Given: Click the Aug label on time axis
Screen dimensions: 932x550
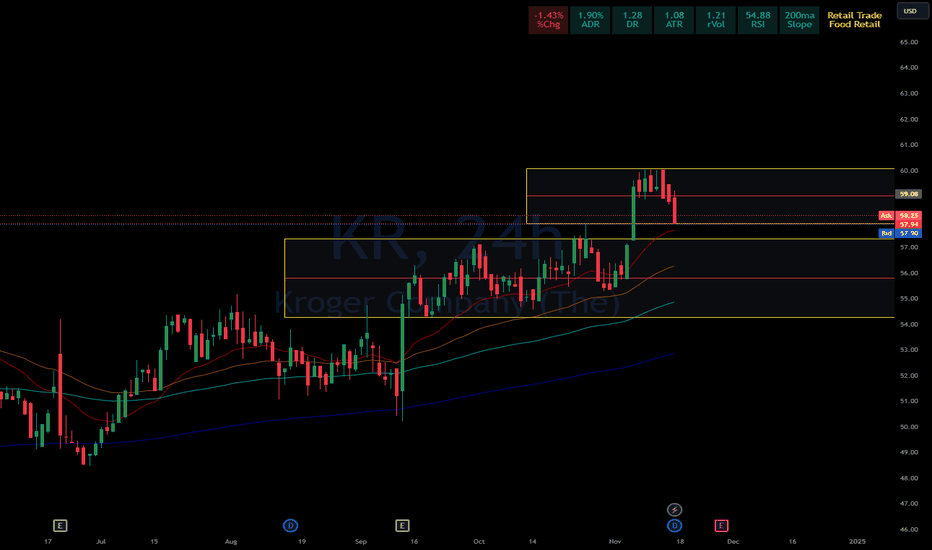Looking at the screenshot, I should [x=231, y=542].
